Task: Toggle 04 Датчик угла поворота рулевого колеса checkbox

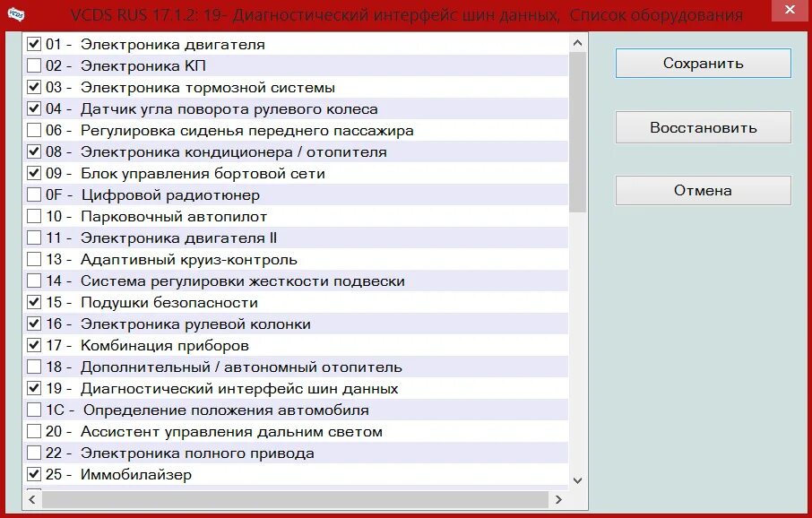Action: click(34, 108)
